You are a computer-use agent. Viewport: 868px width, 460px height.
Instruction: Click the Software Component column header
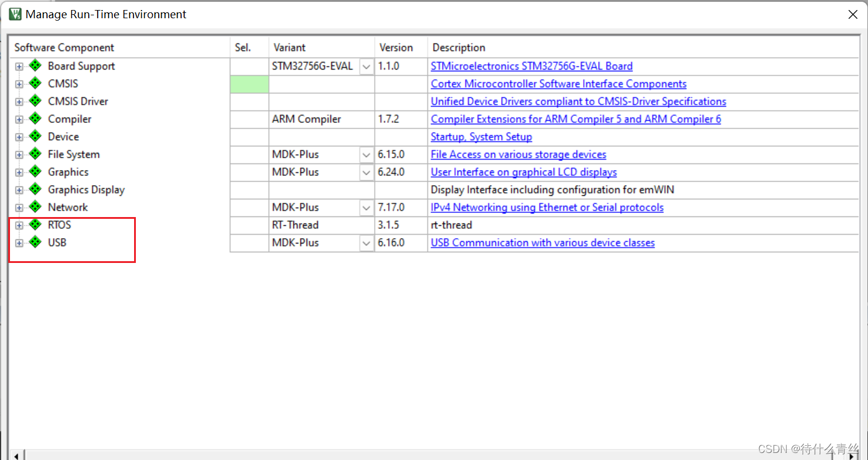tap(119, 48)
